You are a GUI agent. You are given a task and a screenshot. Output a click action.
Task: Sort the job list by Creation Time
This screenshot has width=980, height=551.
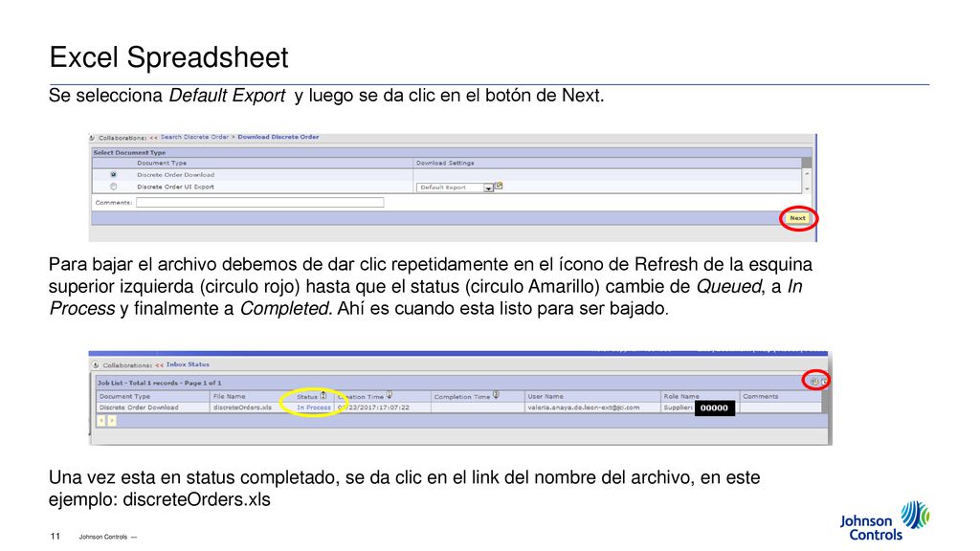tap(390, 395)
